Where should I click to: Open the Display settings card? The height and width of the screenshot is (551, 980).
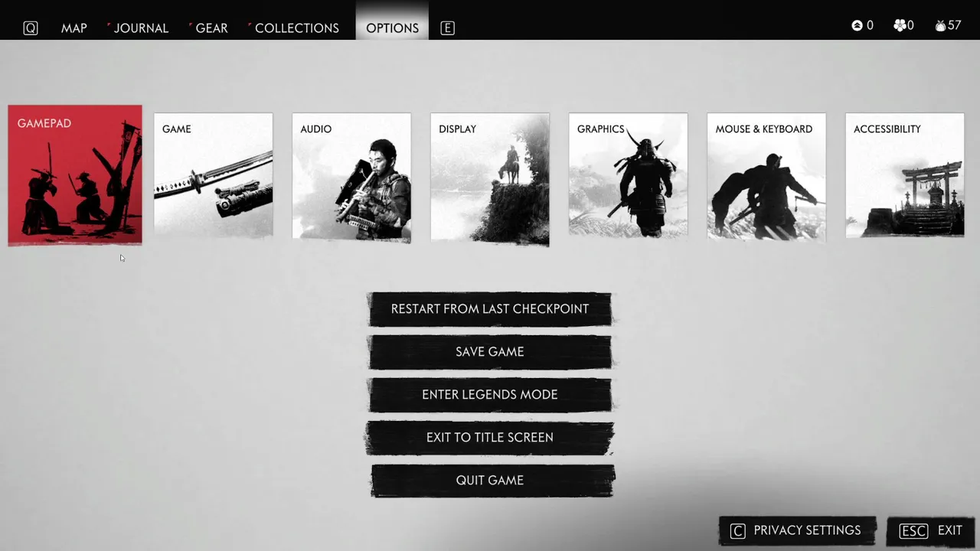(x=490, y=180)
